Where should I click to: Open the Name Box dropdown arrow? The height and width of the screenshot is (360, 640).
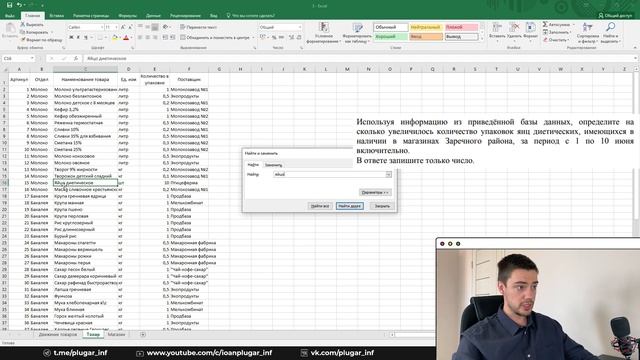pyautogui.click(x=32, y=58)
